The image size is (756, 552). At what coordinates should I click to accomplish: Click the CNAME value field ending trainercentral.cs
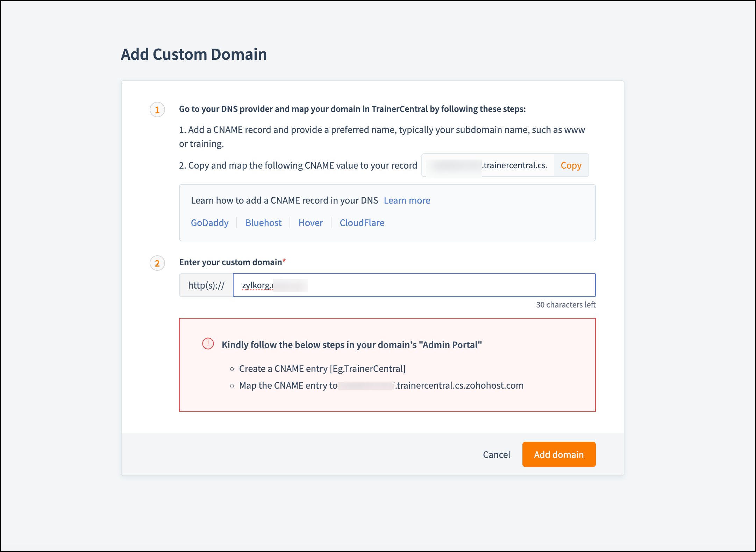(487, 165)
